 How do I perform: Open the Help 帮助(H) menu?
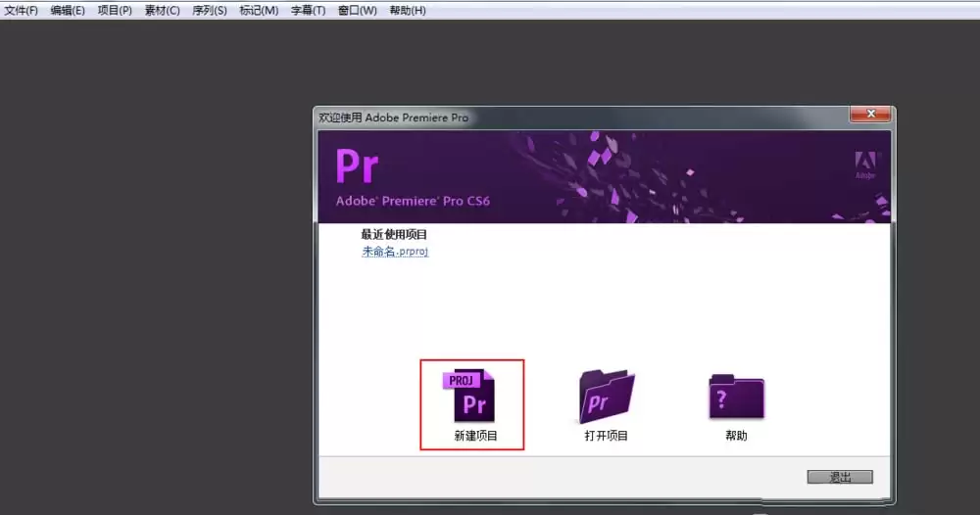click(x=408, y=10)
